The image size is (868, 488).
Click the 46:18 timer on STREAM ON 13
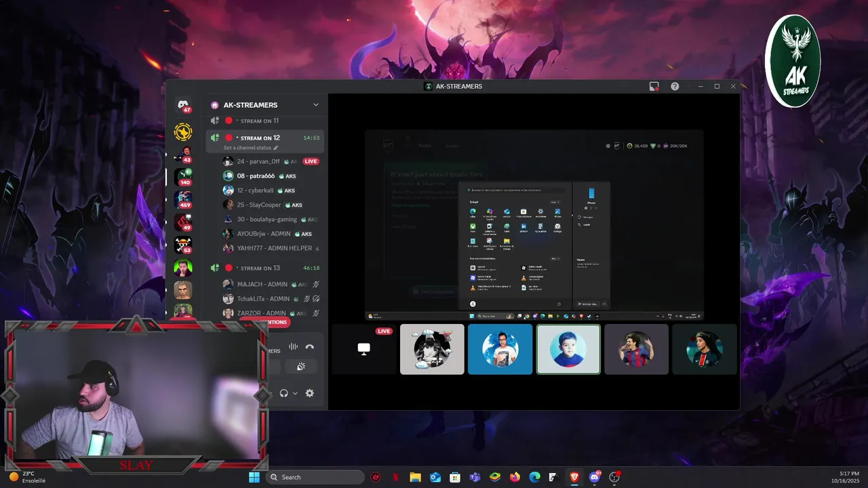tap(311, 268)
